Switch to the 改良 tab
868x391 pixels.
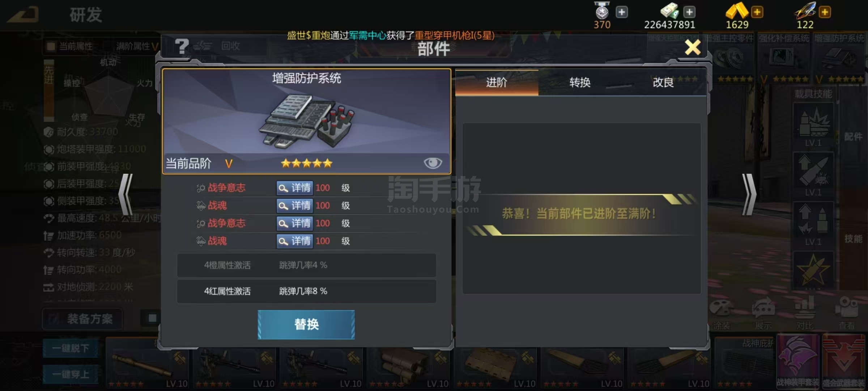(x=663, y=83)
